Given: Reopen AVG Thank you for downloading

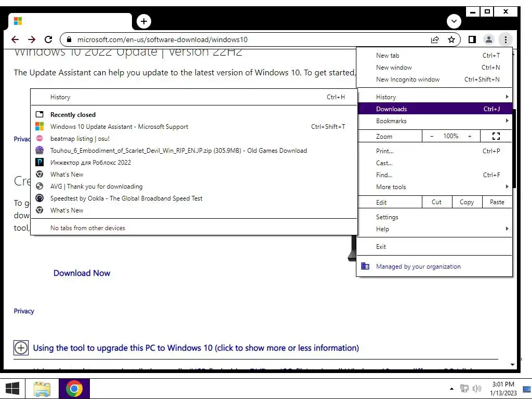Looking at the screenshot, I should point(194,187).
